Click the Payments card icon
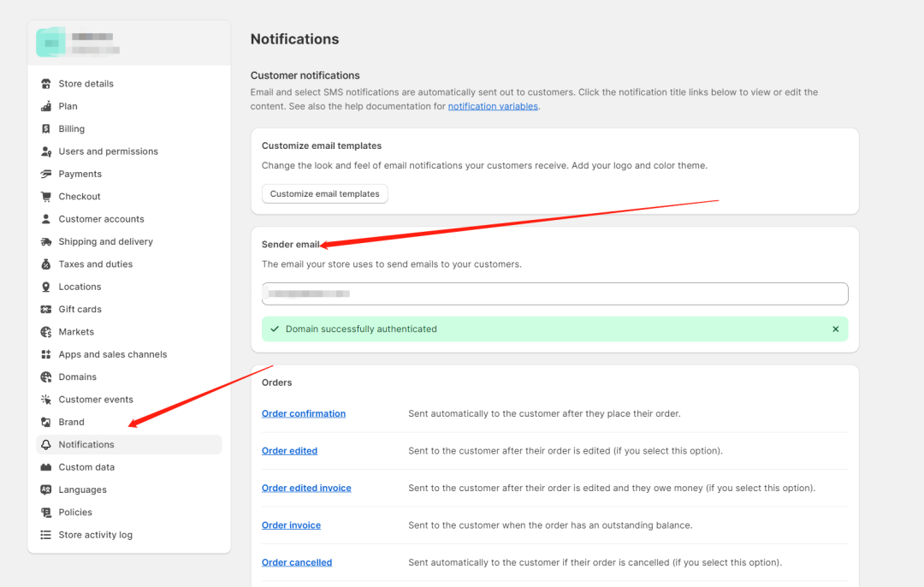This screenshot has height=587, width=924. pos(46,174)
